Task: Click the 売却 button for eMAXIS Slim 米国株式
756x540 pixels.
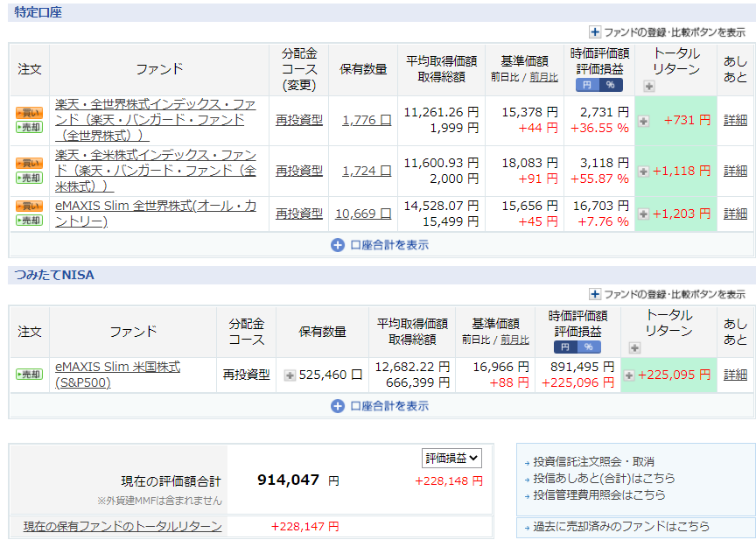Action: point(30,374)
